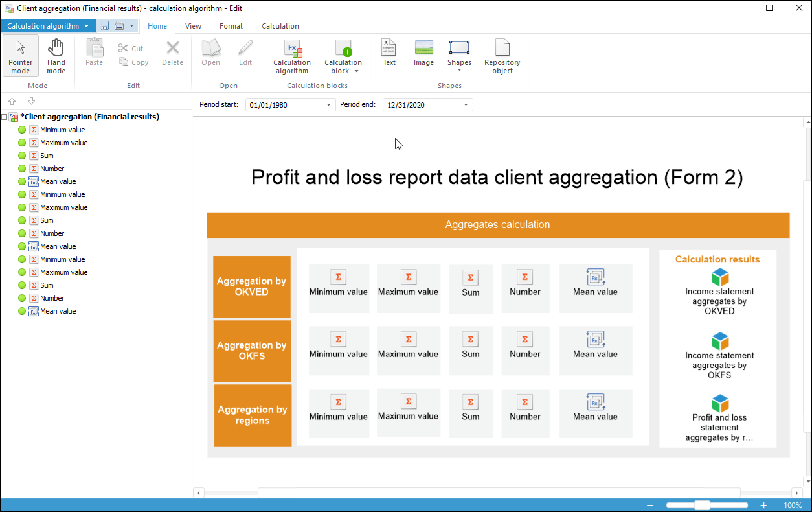
Task: Click the save icon in the title toolbar
Action: [x=104, y=26]
